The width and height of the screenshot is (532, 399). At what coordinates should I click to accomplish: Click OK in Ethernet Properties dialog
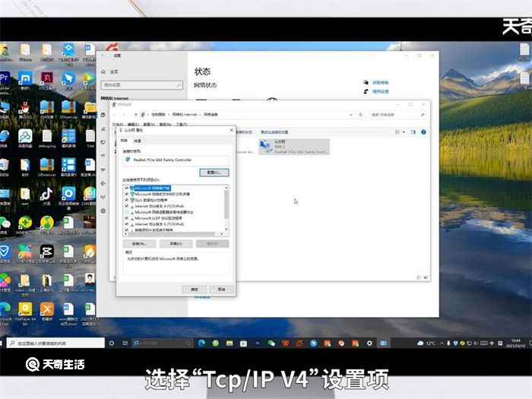click(x=195, y=289)
